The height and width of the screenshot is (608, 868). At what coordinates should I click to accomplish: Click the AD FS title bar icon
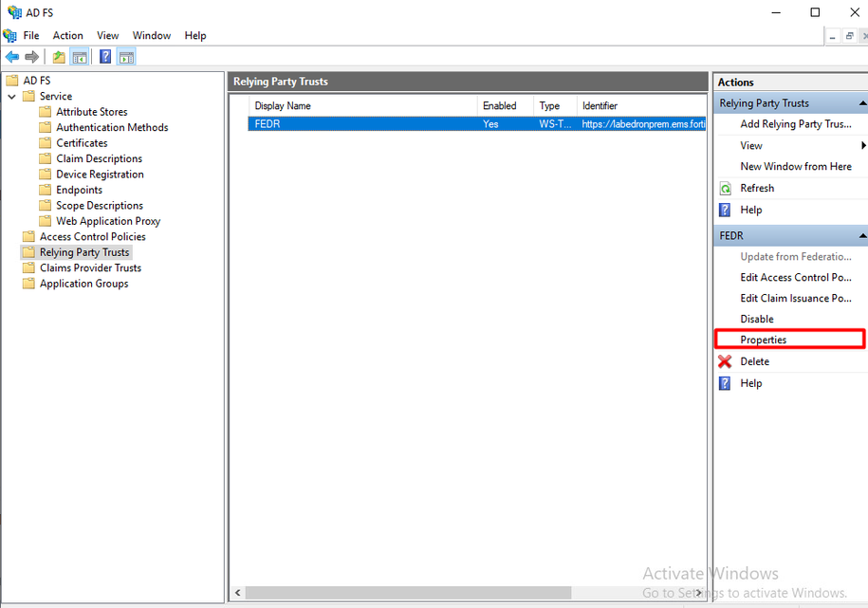pyautogui.click(x=14, y=12)
